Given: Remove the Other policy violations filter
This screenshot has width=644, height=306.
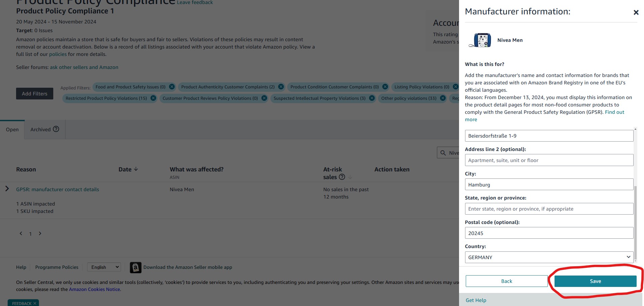Looking at the screenshot, I should (443, 98).
